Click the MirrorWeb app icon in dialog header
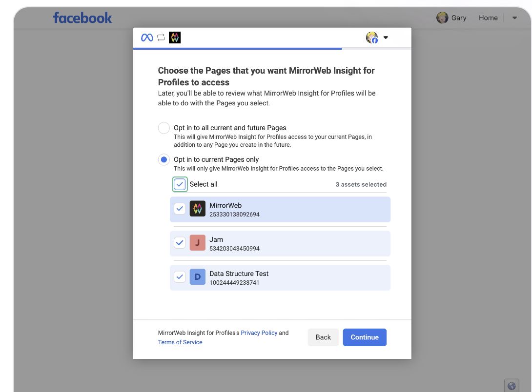 175,38
